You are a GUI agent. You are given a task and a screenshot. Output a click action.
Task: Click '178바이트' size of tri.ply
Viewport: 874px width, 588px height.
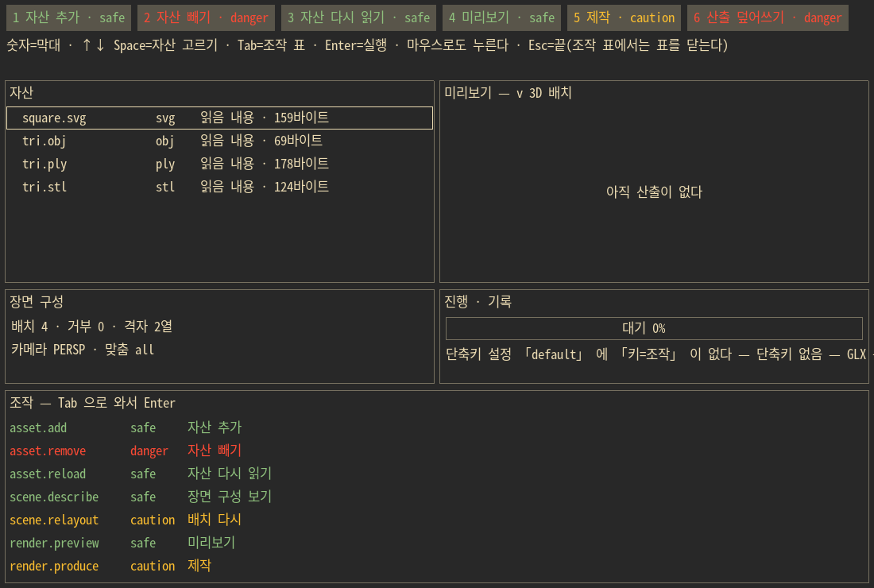point(301,164)
